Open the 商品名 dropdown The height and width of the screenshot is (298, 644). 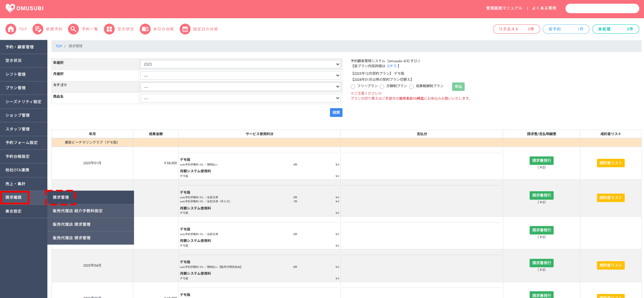click(241, 98)
